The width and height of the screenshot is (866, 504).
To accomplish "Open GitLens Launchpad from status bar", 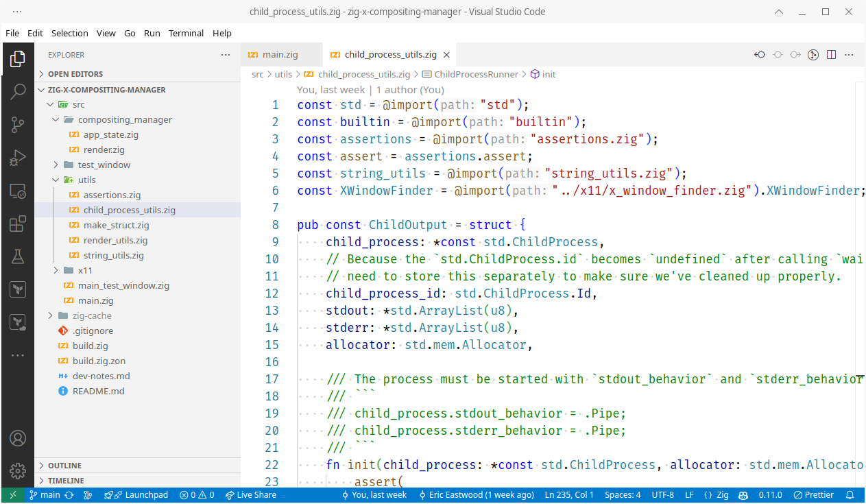I will tap(136, 495).
